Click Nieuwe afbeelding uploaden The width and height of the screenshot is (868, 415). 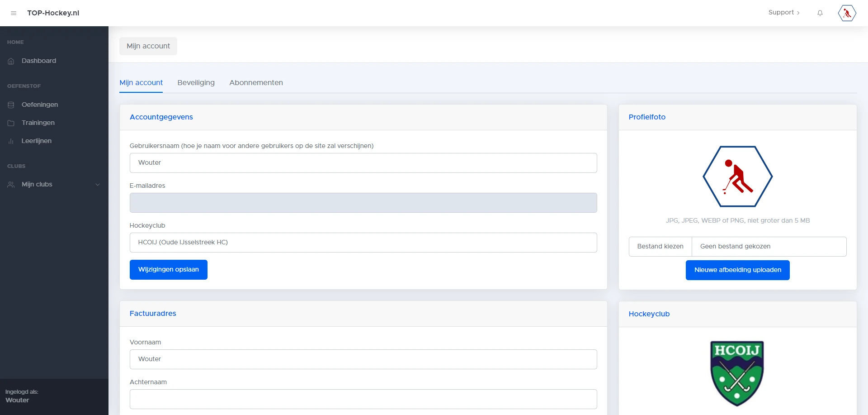737,270
